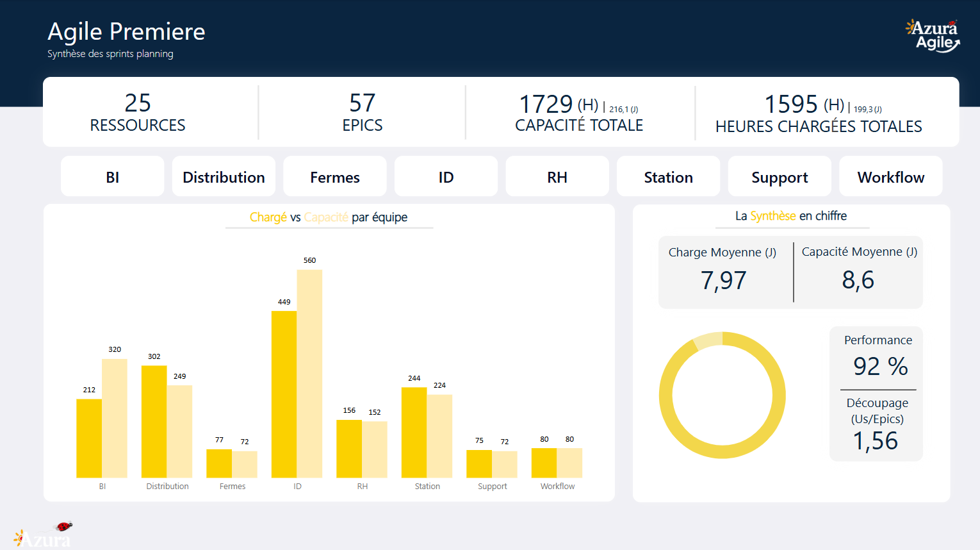Screen dimensions: 980x550
Task: Click the 1729 Capacité Totale KPI
Action: (579, 113)
